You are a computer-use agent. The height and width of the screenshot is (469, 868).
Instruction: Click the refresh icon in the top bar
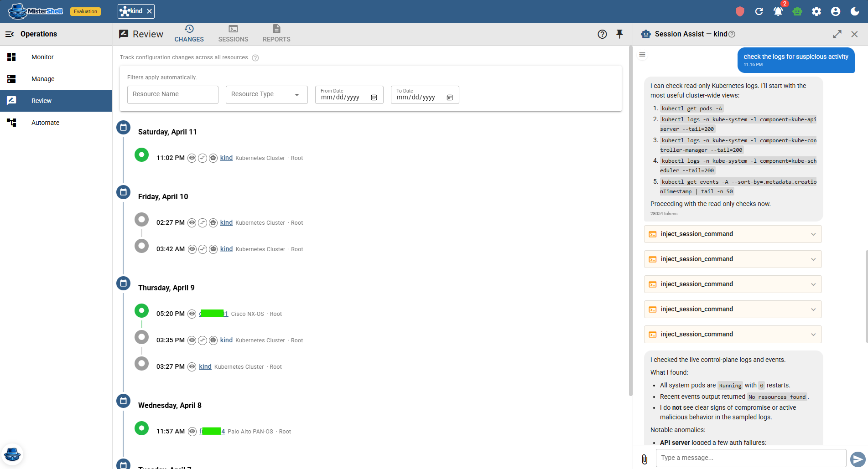[x=759, y=11]
